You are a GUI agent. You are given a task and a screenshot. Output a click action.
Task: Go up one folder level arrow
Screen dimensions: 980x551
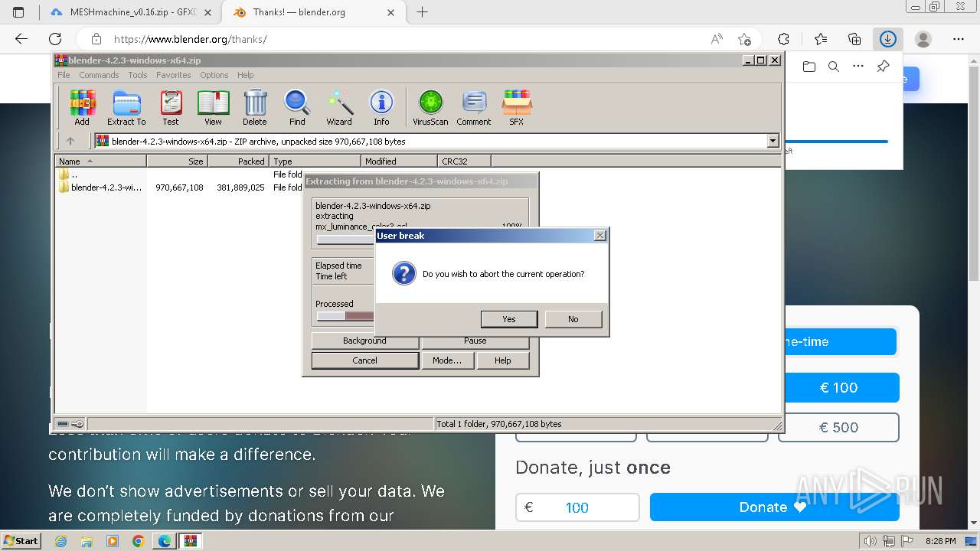(x=70, y=141)
